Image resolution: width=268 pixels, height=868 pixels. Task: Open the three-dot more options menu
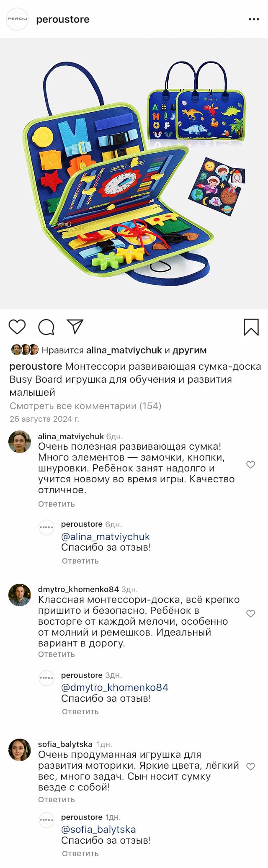254,19
